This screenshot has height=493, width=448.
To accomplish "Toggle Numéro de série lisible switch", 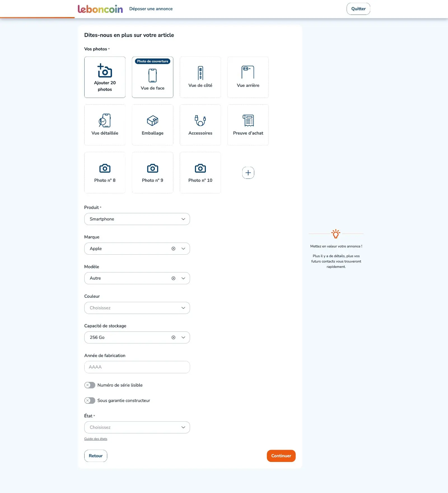I will pos(90,385).
